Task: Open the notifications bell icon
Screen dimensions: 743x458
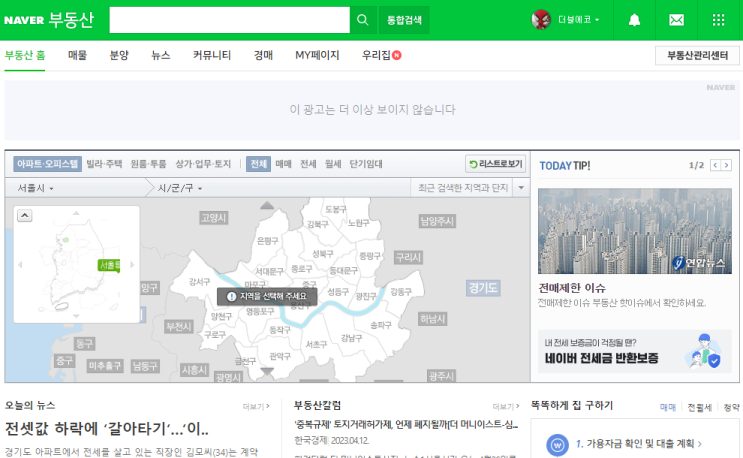Action: [634, 20]
